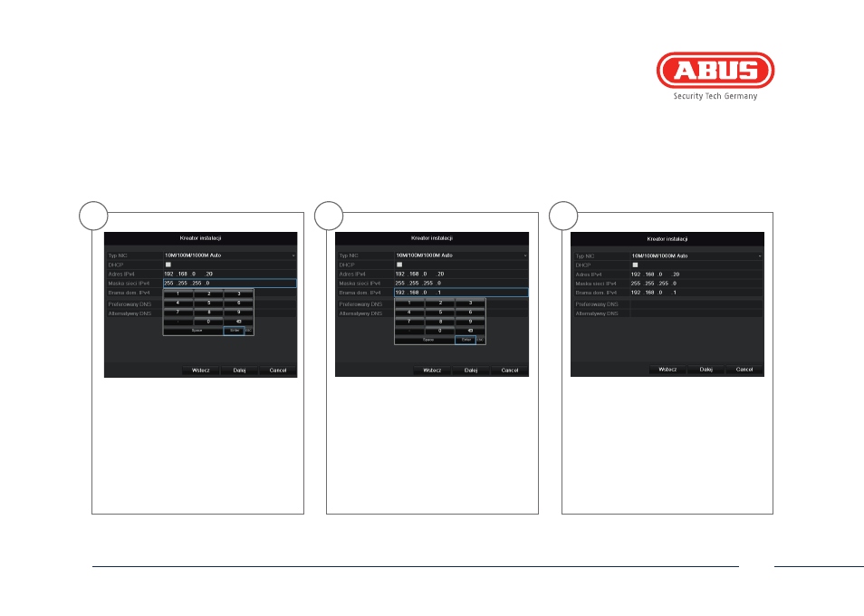This screenshot has height=616, width=864.
Task: Click Cancel button in right wizard window
Action: 744,370
